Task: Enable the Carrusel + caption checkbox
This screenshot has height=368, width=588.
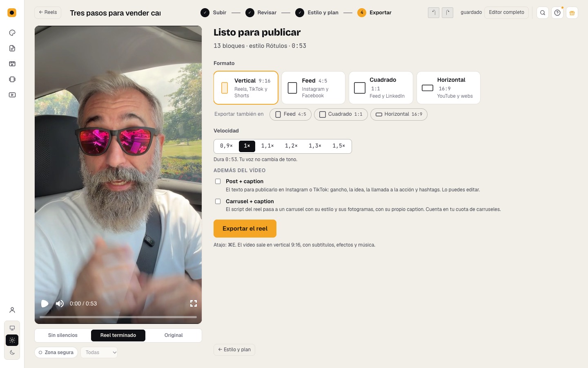Action: [218, 202]
